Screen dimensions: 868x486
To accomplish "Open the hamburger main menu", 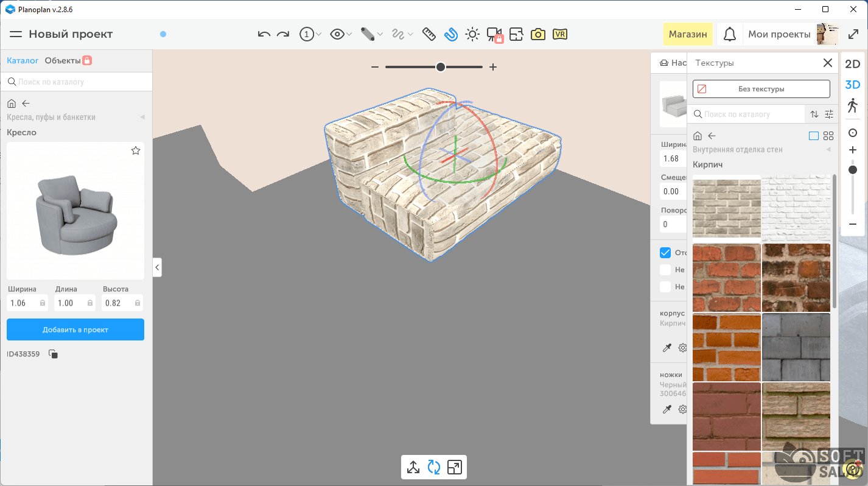I will (16, 35).
